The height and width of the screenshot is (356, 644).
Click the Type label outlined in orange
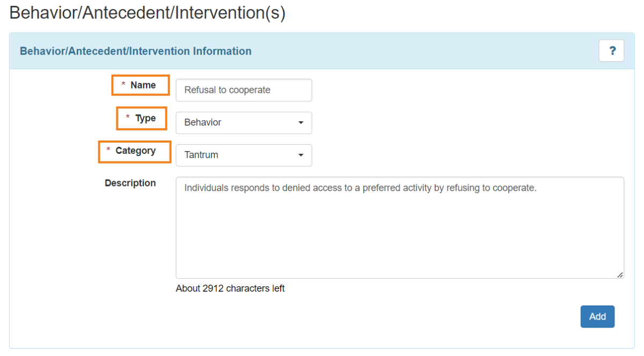tap(141, 118)
